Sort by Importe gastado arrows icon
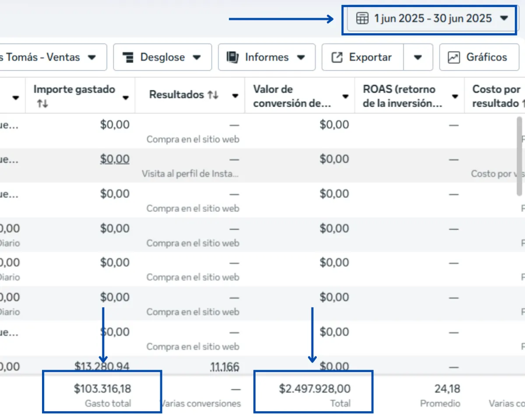 point(42,104)
